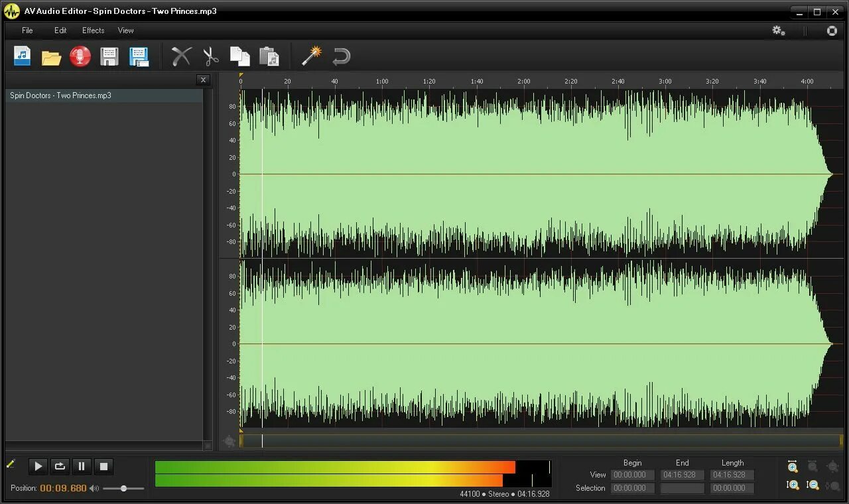Create a new audio file

click(x=23, y=56)
